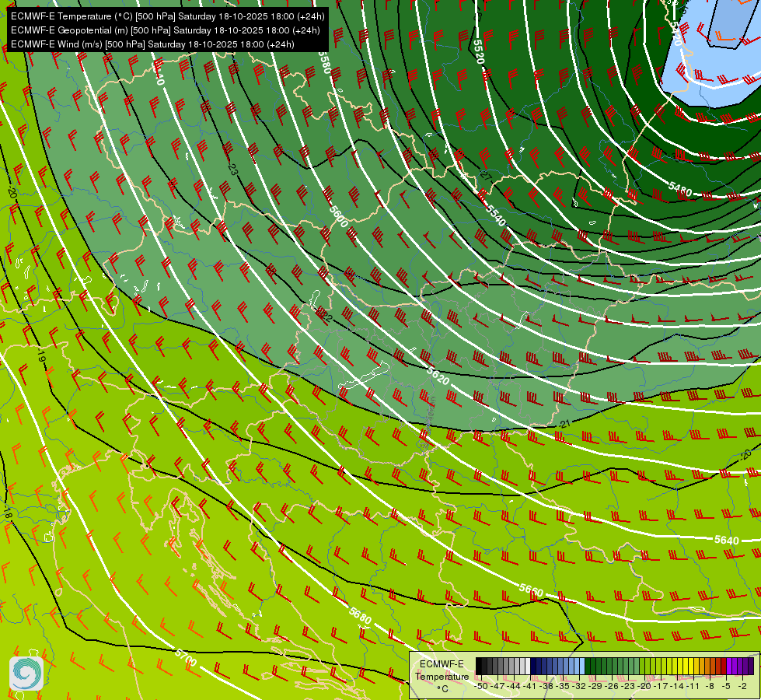Click the -29 tick label in legend
The image size is (761, 700).
[596, 686]
